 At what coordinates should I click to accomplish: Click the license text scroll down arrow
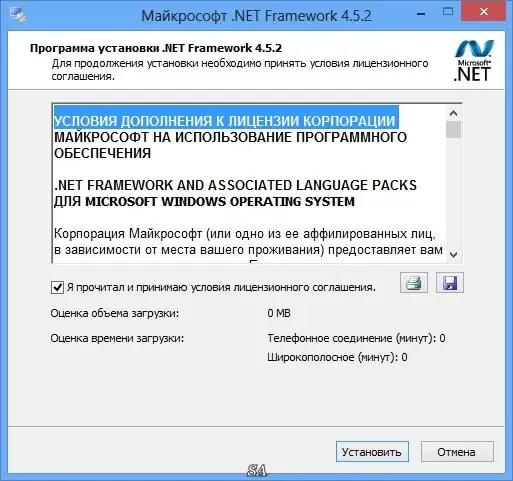click(453, 255)
